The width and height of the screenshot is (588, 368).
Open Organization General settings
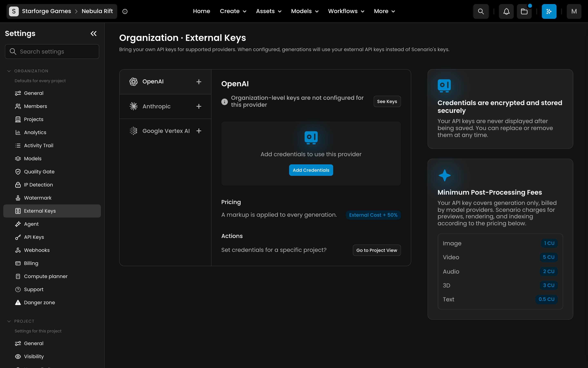52,93
